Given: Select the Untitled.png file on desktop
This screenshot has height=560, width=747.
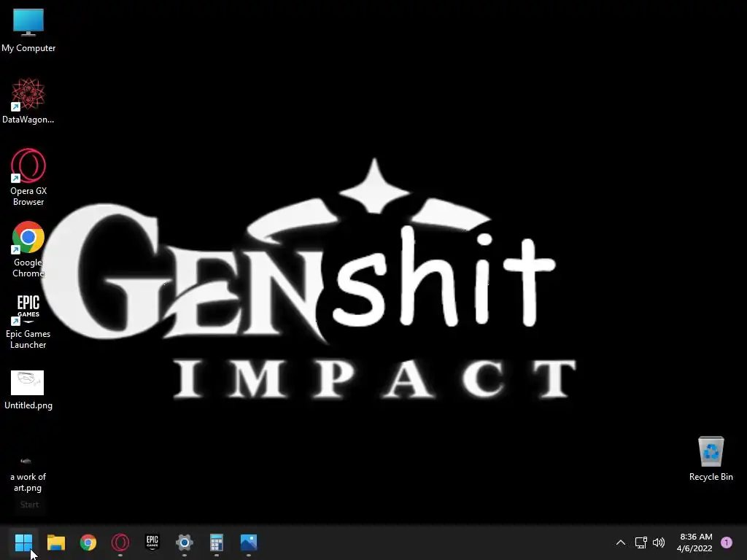Looking at the screenshot, I should [x=28, y=390].
